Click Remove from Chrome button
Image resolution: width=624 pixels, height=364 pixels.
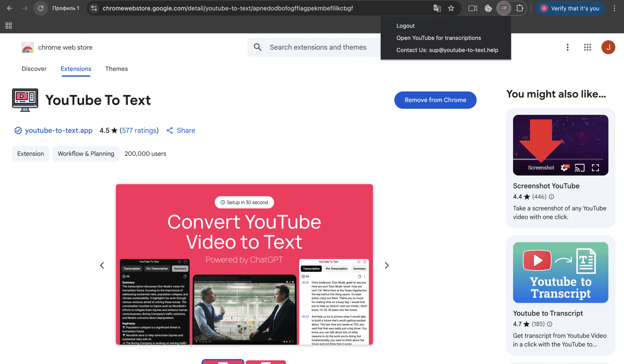tap(435, 100)
